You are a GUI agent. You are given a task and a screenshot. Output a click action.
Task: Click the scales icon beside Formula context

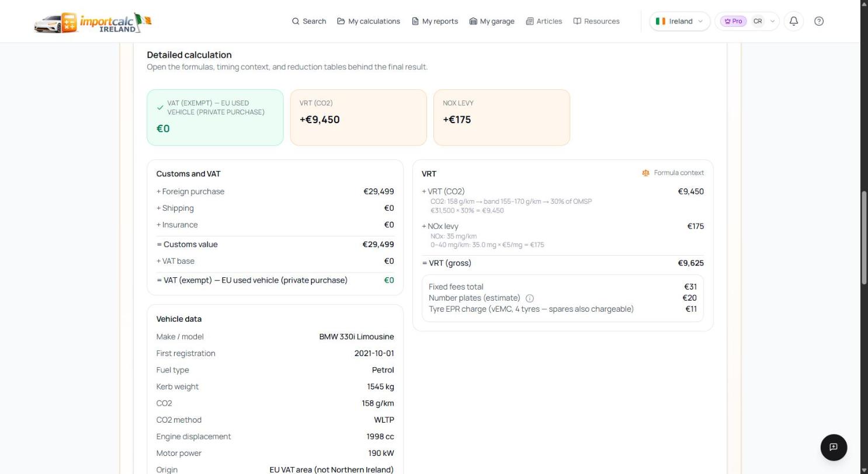tap(645, 173)
